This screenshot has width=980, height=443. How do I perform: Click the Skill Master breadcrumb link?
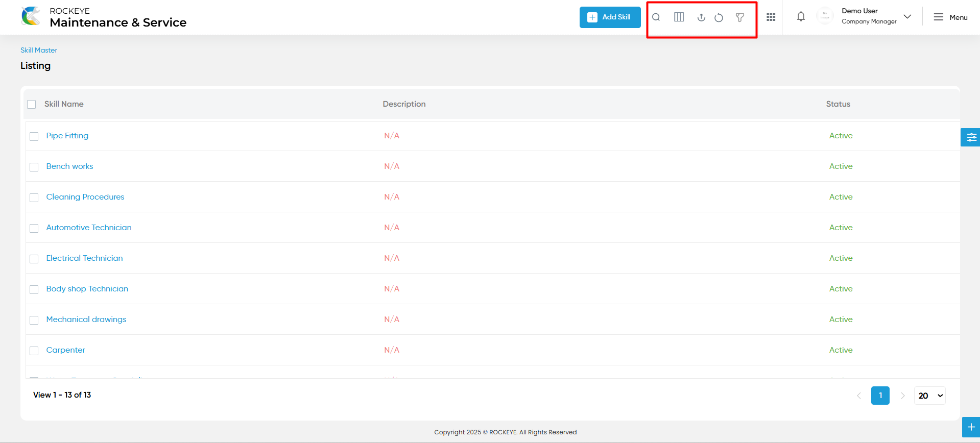[39, 50]
